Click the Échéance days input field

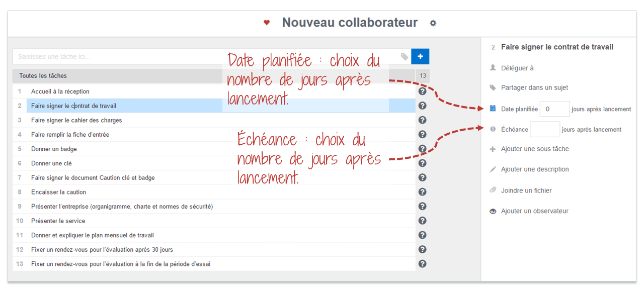tap(545, 129)
